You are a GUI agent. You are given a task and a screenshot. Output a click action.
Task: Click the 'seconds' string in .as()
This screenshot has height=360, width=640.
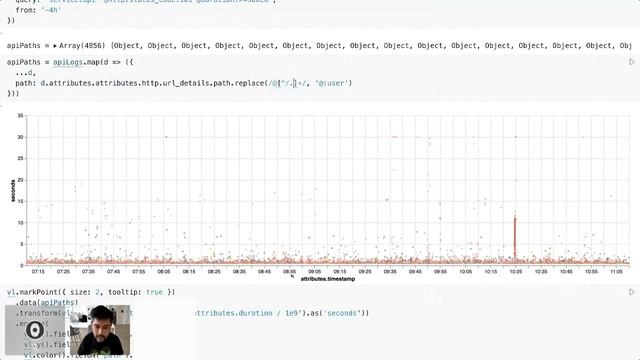[342, 313]
